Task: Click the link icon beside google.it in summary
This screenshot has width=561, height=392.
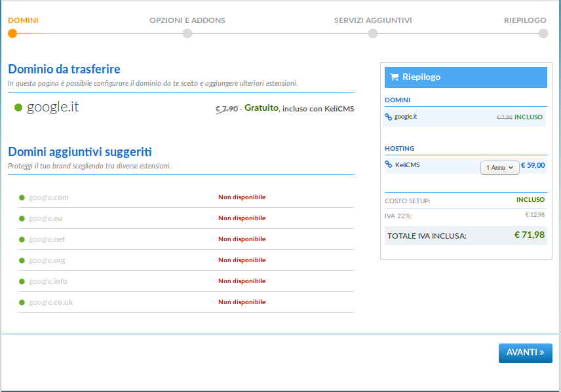Action: 389,117
